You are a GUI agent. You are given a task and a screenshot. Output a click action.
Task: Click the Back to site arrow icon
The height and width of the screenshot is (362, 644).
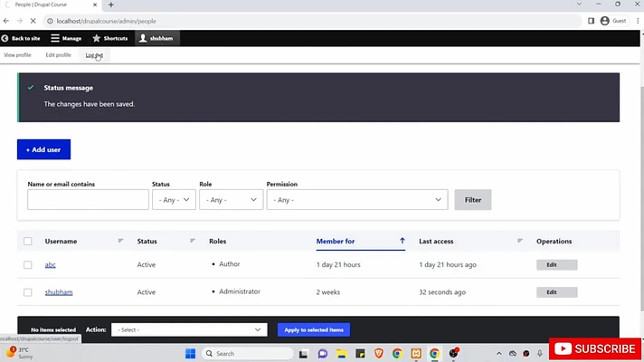tap(5, 38)
